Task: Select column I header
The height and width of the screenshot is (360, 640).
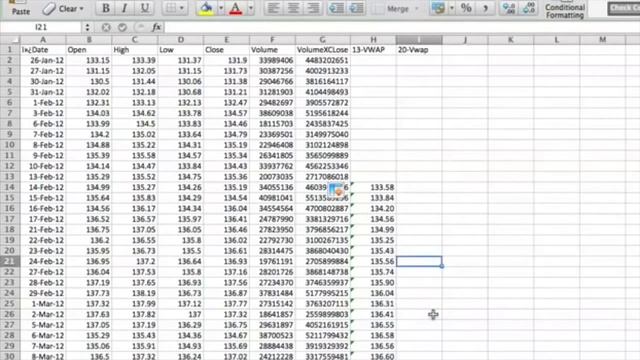Action: coord(419,40)
